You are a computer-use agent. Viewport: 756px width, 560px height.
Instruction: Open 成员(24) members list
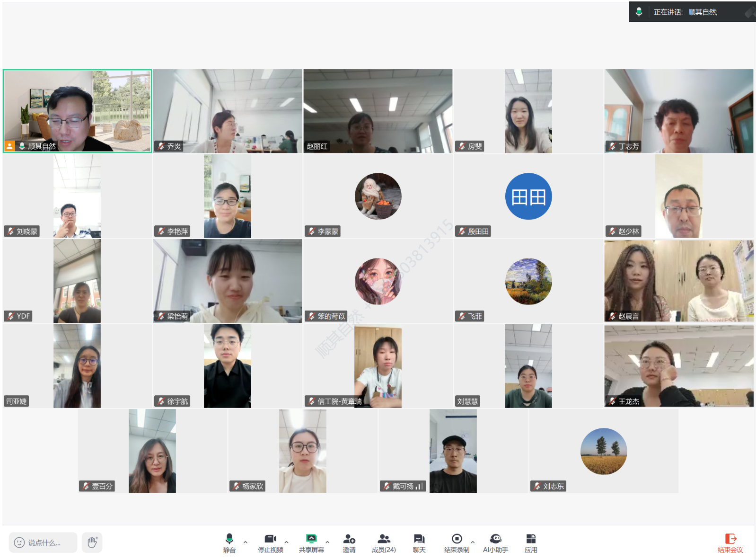[384, 542]
